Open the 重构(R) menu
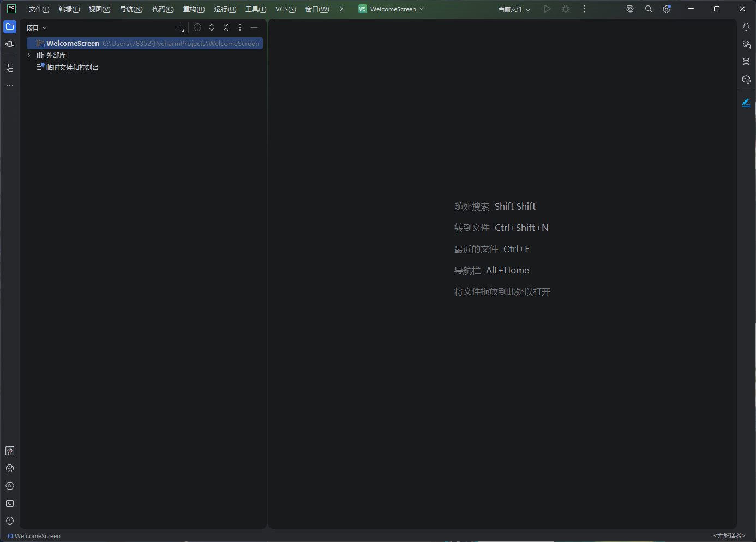This screenshot has width=756, height=542. [x=194, y=9]
